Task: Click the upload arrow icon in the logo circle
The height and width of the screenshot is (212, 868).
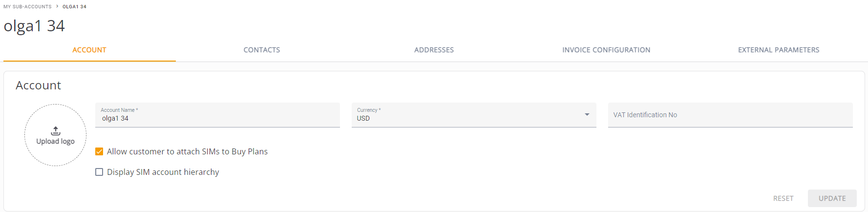Action: pos(56,131)
